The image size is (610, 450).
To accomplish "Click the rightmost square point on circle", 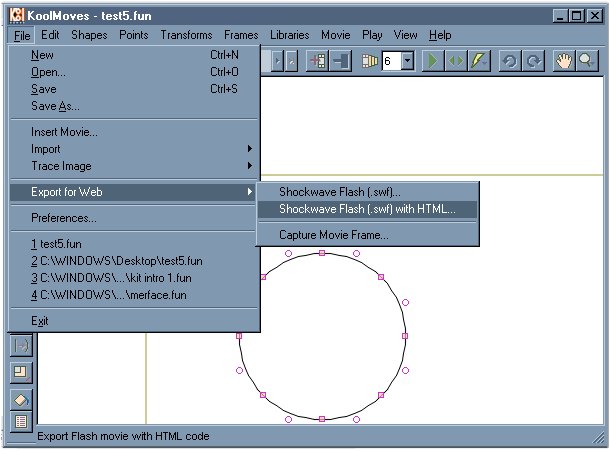I will (x=405, y=336).
